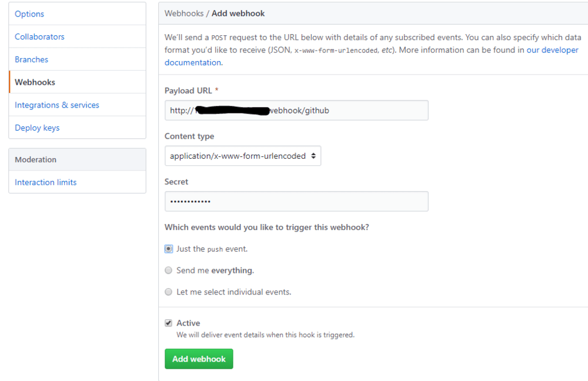Open the Options settings page
588x381 pixels.
(29, 14)
